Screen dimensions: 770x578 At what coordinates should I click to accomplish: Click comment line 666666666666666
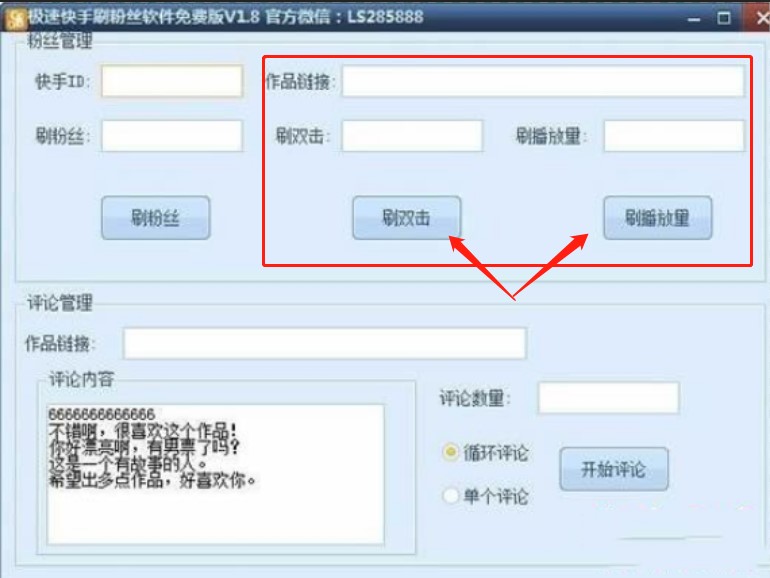coord(102,414)
